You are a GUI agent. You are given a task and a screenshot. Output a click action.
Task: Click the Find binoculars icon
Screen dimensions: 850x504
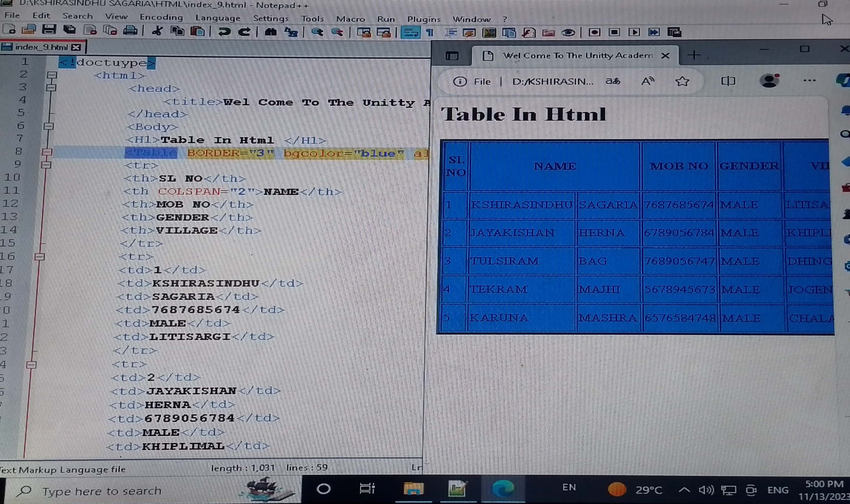pyautogui.click(x=271, y=32)
